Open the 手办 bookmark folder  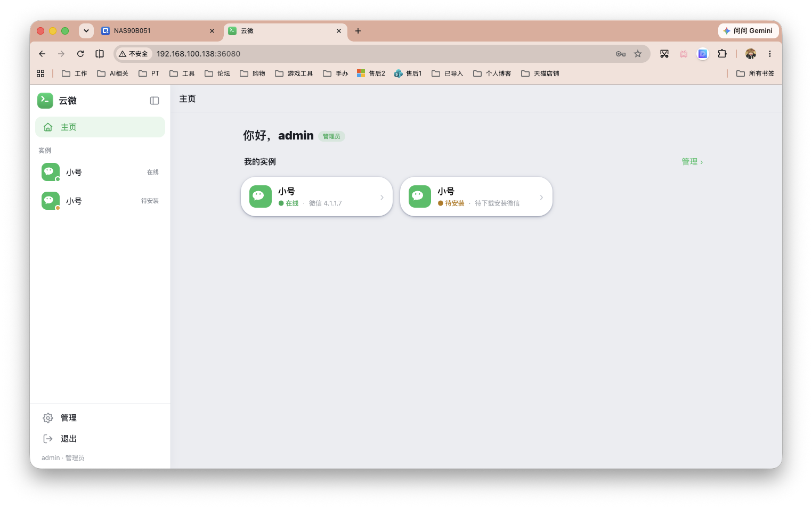pos(335,73)
